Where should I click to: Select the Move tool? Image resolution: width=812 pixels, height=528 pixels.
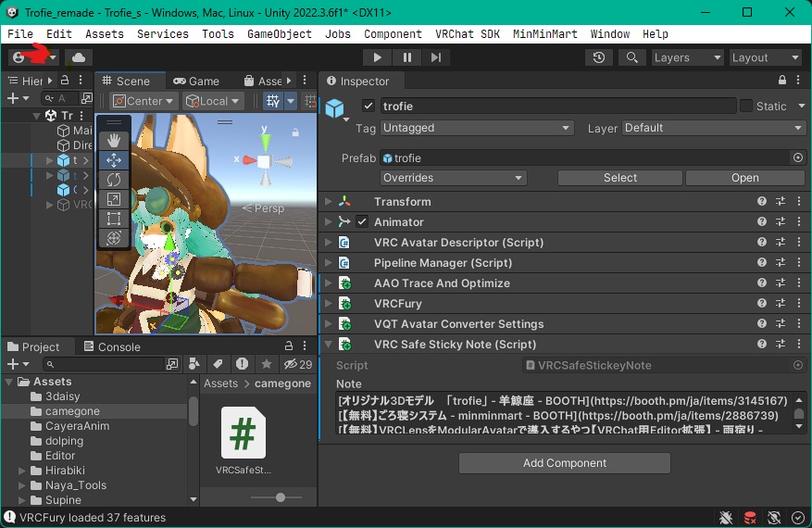point(114,160)
